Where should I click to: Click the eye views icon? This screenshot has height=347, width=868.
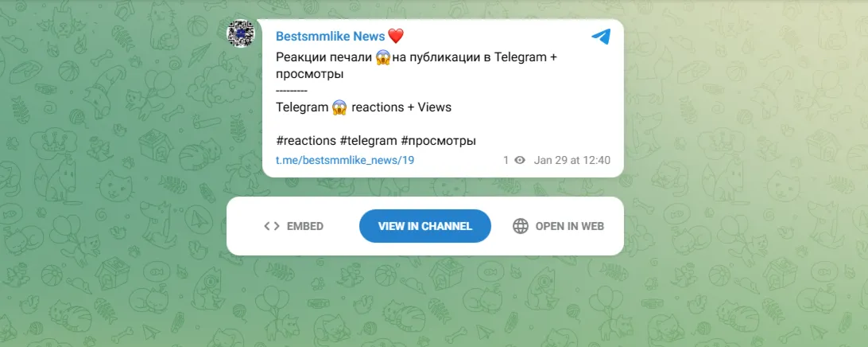(519, 160)
